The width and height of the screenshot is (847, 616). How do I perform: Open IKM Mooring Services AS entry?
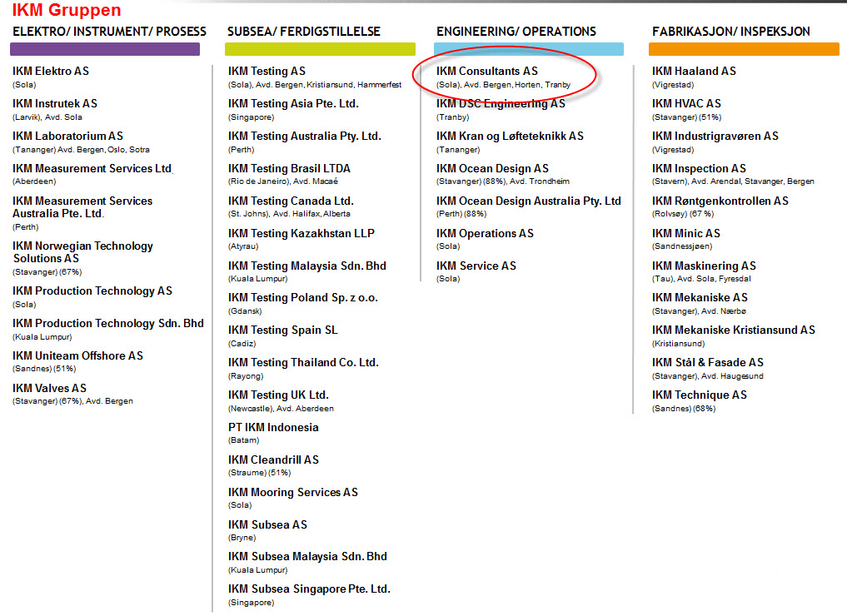(292, 493)
